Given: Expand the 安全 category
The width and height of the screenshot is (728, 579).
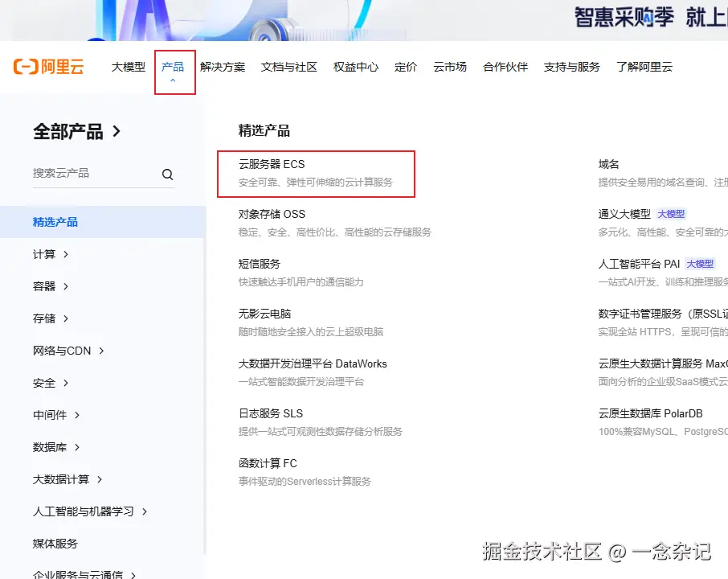Looking at the screenshot, I should point(50,383).
